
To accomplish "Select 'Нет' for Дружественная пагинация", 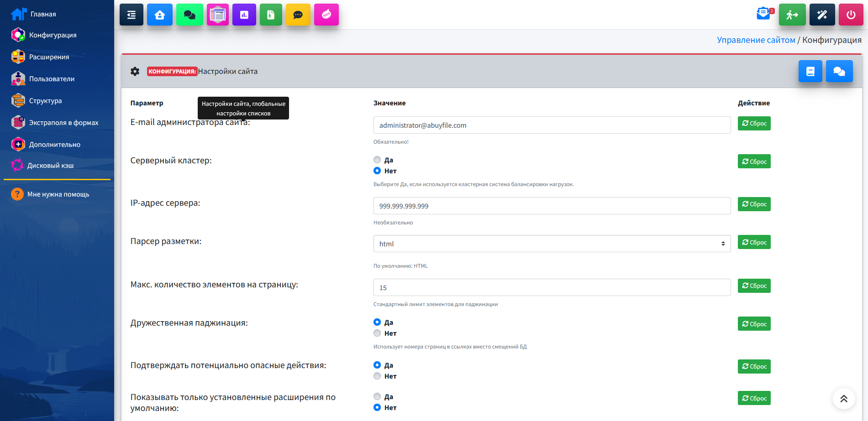I will 377,333.
